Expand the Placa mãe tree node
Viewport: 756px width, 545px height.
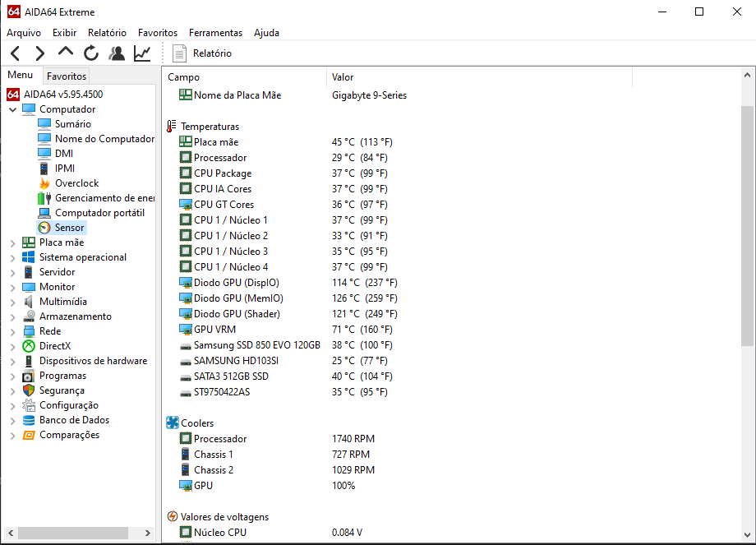tap(13, 243)
